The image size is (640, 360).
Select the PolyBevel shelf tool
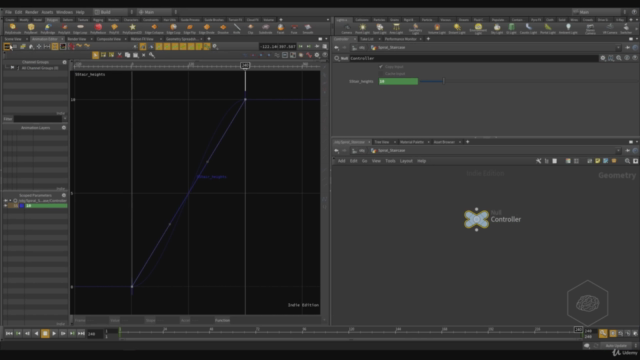[31, 29]
